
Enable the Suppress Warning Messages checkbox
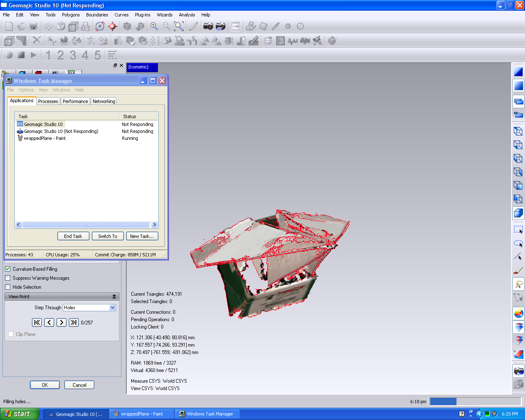click(7, 278)
